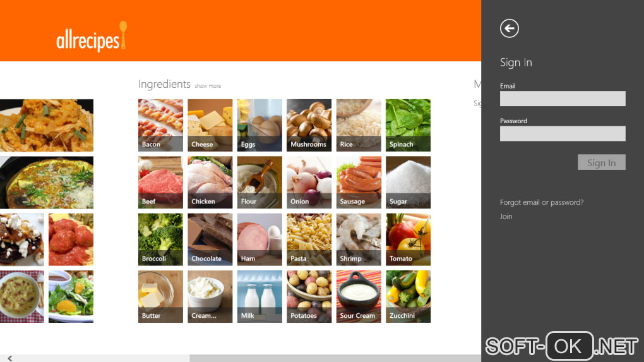Image resolution: width=644 pixels, height=362 pixels.
Task: Open the Chicken ingredient tile
Action: click(x=210, y=183)
